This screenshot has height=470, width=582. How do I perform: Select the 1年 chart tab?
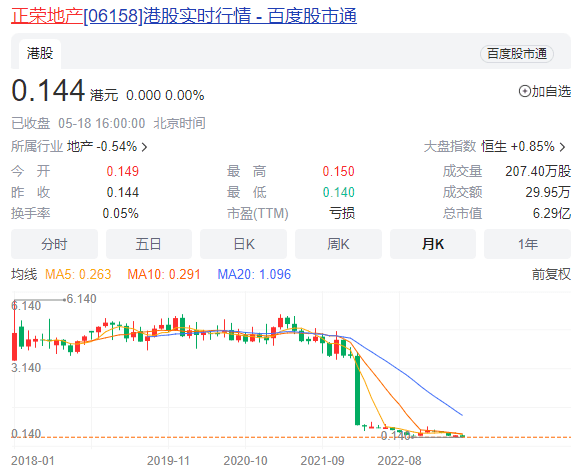(x=527, y=244)
